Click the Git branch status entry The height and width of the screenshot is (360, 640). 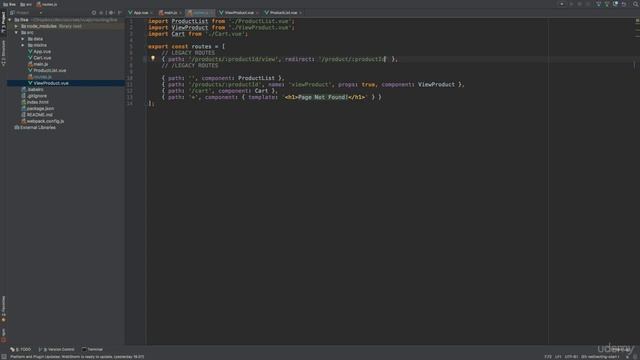click(600, 357)
